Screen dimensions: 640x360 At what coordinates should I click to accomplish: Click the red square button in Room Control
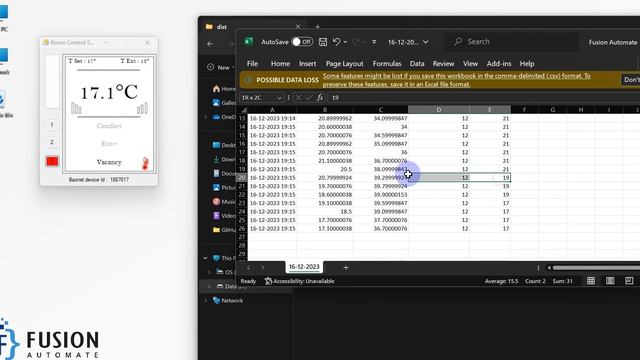point(52,161)
